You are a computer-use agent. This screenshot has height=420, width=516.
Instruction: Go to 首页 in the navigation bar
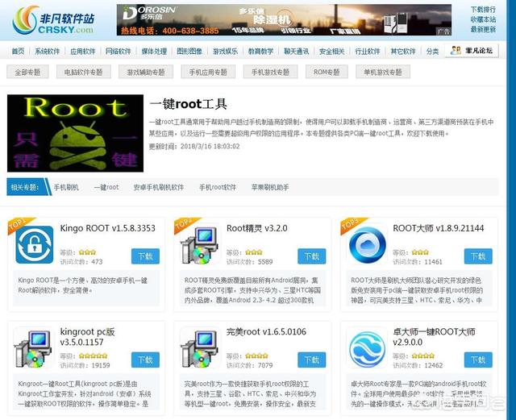pos(18,52)
